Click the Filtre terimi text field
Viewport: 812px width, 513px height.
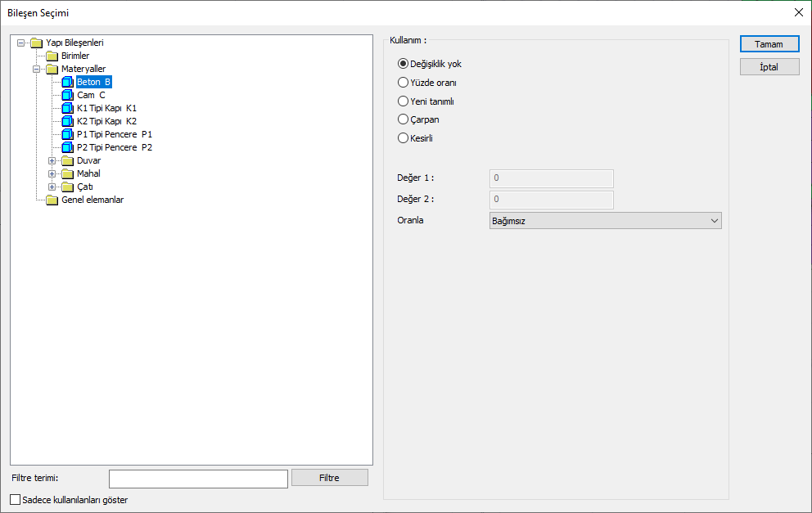[x=198, y=479]
